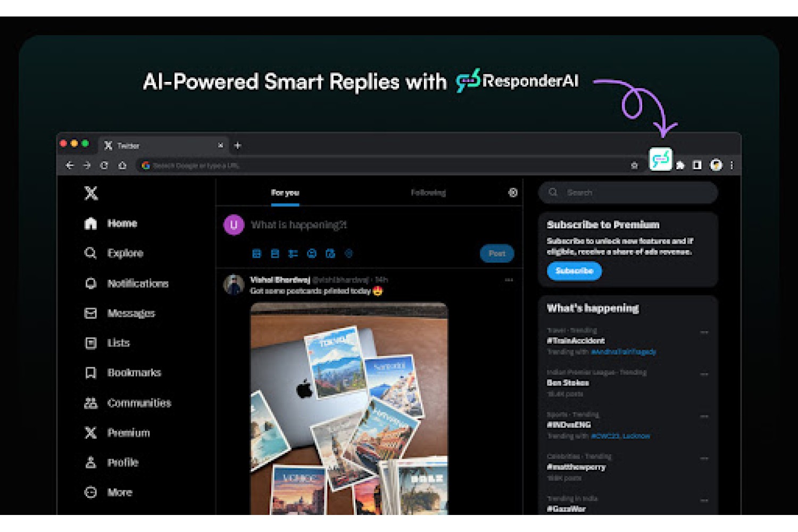Open Vishal Bhardwaj's profile name link
This screenshot has height=532, width=798.
tap(280, 280)
